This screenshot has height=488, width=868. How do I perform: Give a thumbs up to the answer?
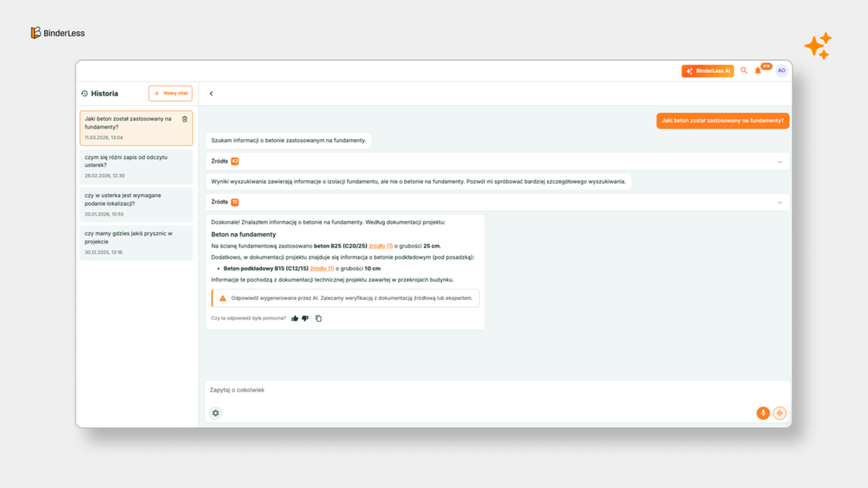[294, 318]
